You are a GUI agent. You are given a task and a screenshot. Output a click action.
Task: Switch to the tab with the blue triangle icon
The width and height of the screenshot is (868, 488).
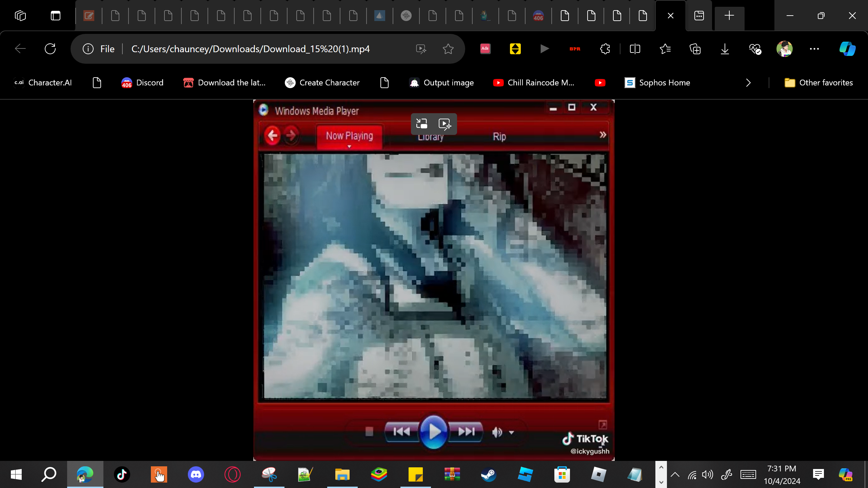(380, 16)
